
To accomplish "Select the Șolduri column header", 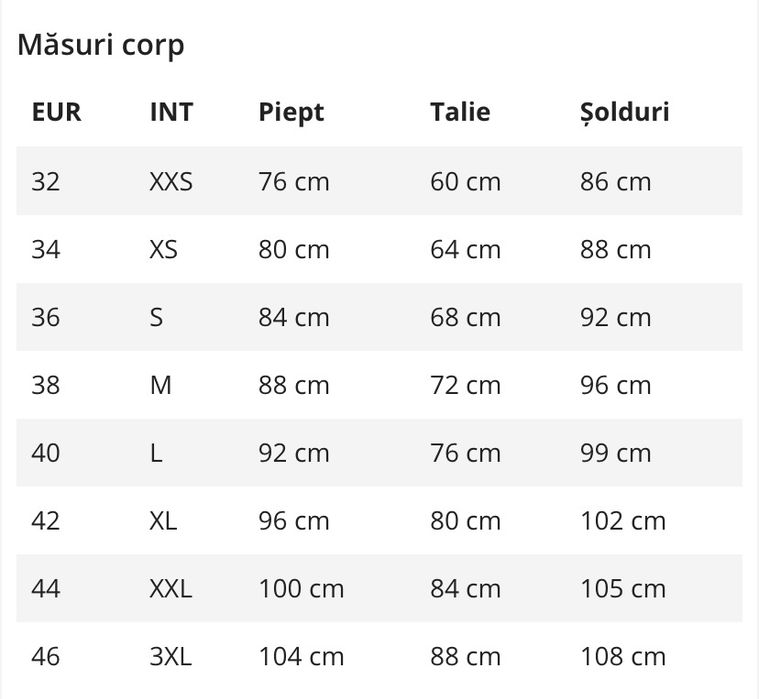I will point(624,112).
